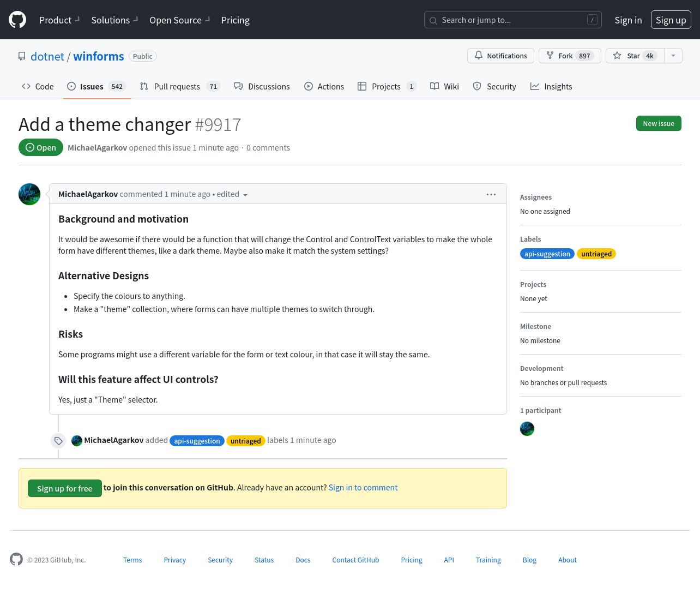
Task: Open the Terms footer link
Action: (x=132, y=560)
